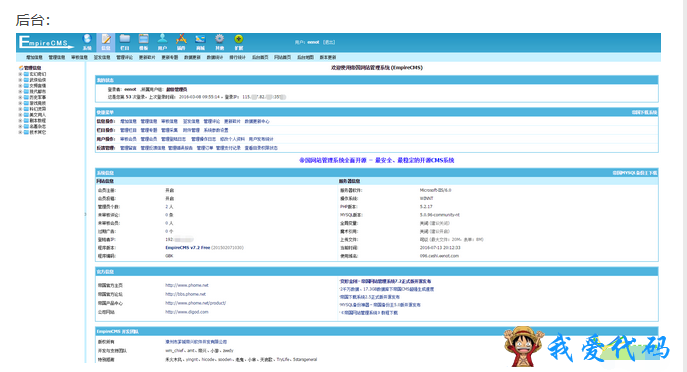Click the 退出 logout link
The image size is (687, 372).
[x=329, y=42]
